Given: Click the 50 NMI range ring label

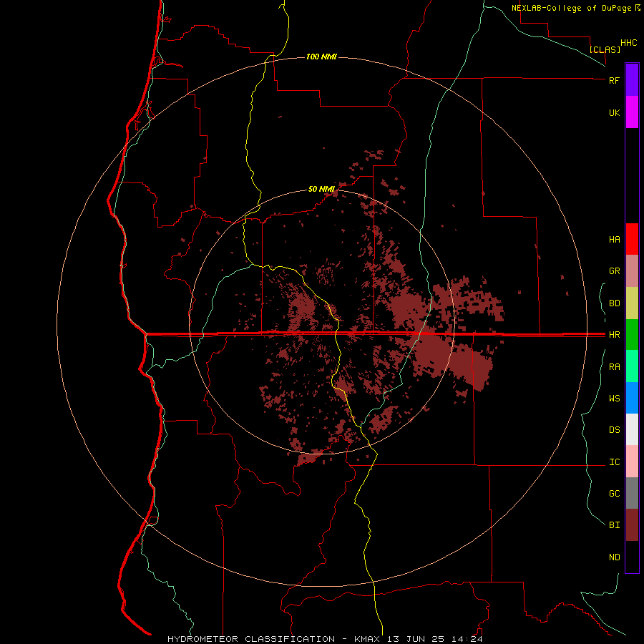Looking at the screenshot, I should (x=321, y=189).
